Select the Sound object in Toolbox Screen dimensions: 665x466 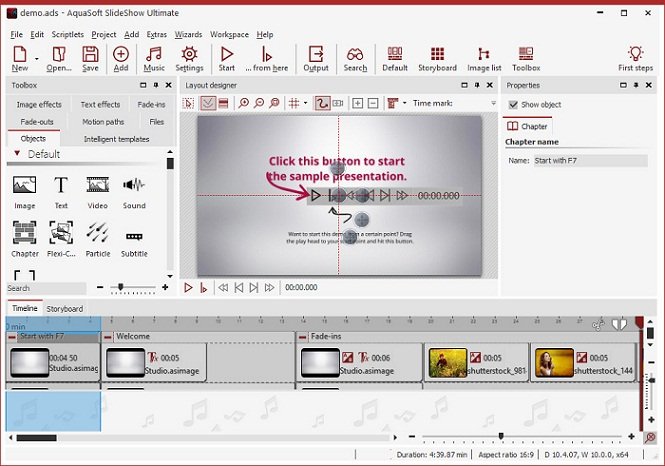tap(134, 193)
